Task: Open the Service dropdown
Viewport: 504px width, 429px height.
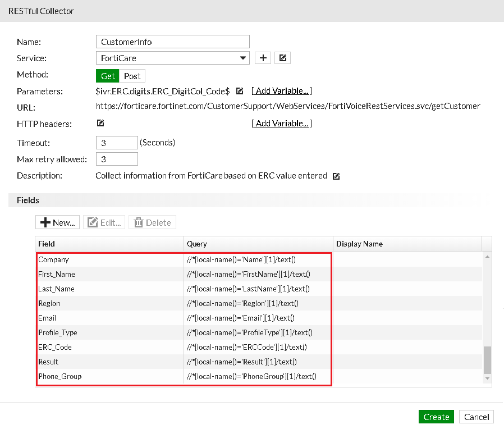Action: pos(173,58)
